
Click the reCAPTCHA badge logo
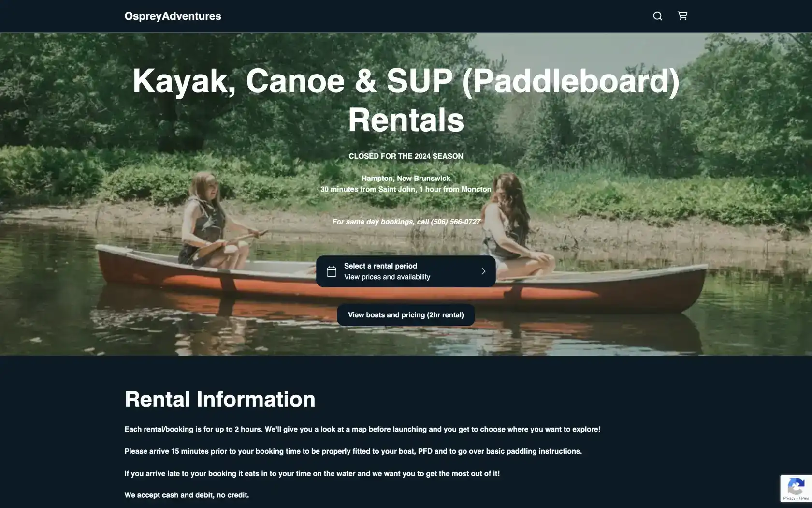(x=796, y=486)
